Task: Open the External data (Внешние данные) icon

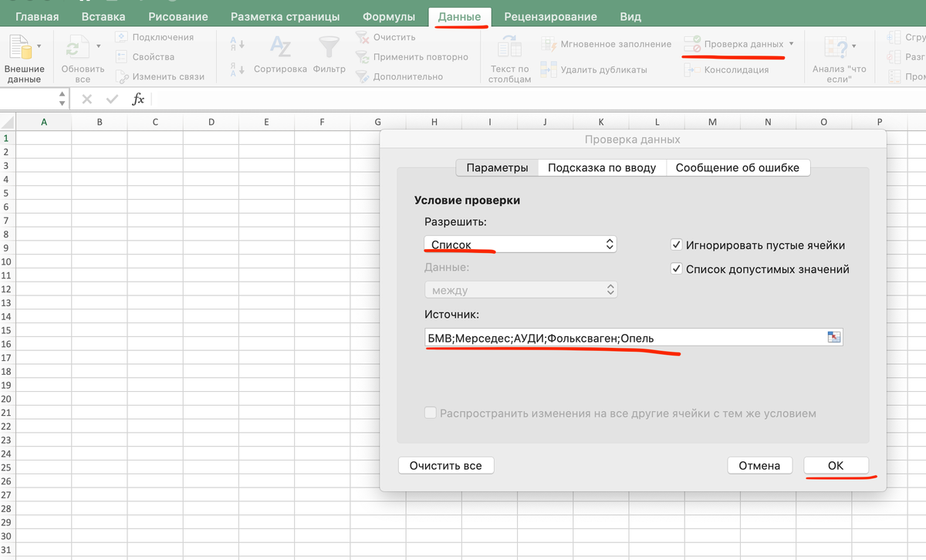Action: pyautogui.click(x=19, y=49)
